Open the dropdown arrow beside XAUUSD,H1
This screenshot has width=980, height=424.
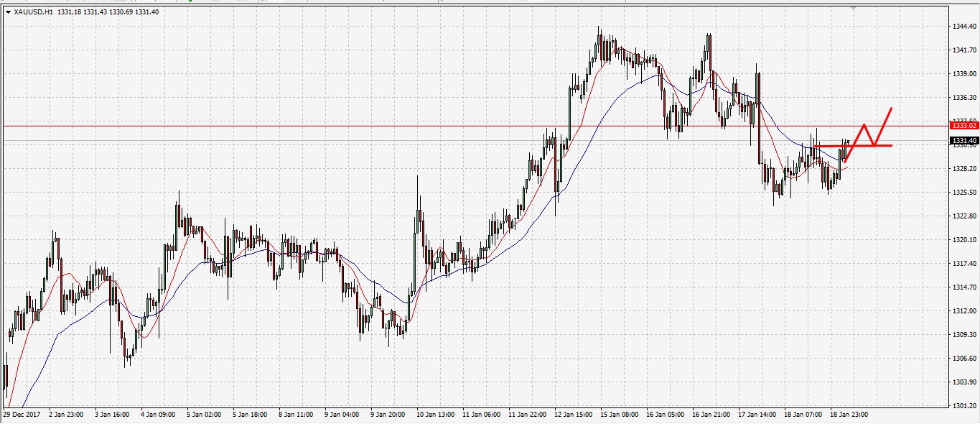[8, 11]
